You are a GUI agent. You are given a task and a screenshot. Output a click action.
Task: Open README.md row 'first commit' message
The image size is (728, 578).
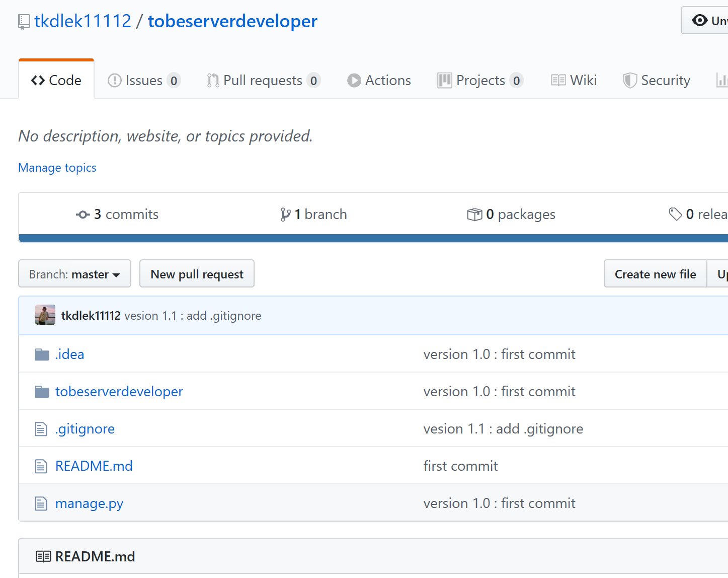coord(461,466)
